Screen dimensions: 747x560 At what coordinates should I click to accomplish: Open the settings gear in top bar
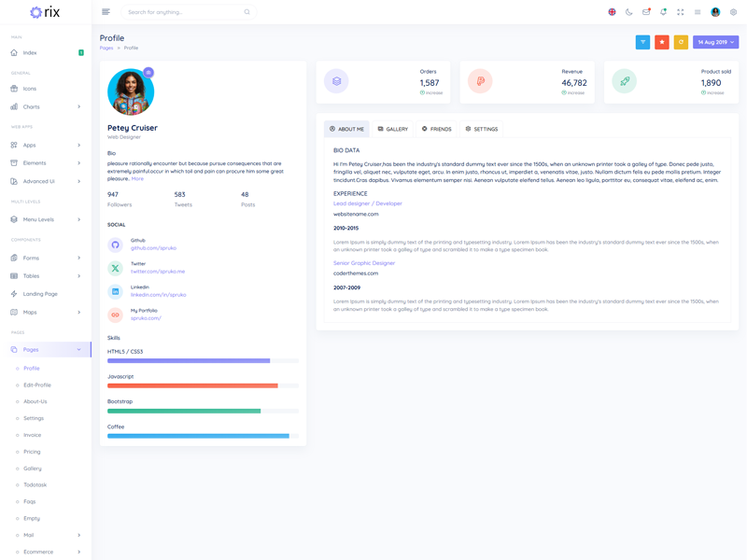click(x=733, y=12)
